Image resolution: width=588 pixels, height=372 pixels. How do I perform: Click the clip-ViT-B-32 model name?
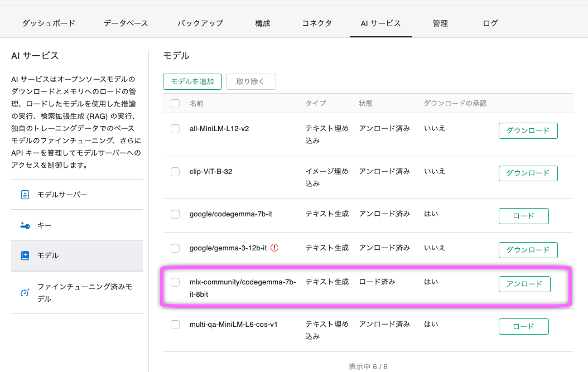[211, 172]
